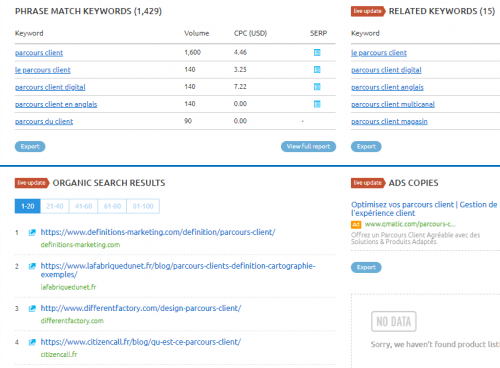Click the NO DATA placeholder box
This screenshot has width=500, height=368.
(394, 321)
